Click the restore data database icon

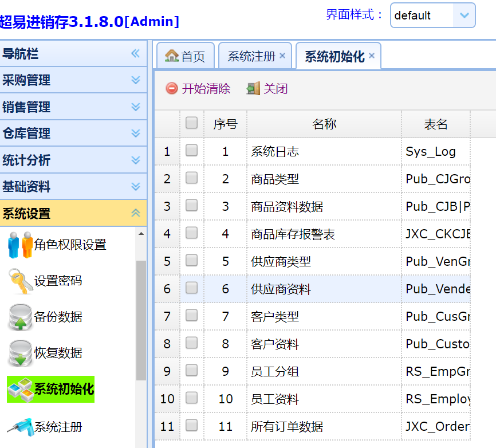(20, 353)
